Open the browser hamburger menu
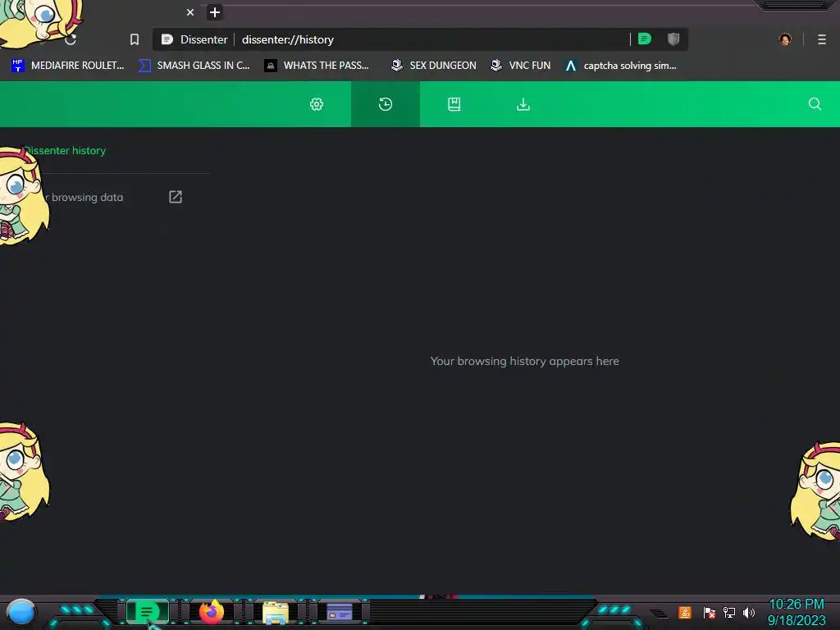The width and height of the screenshot is (840, 630). [x=822, y=39]
